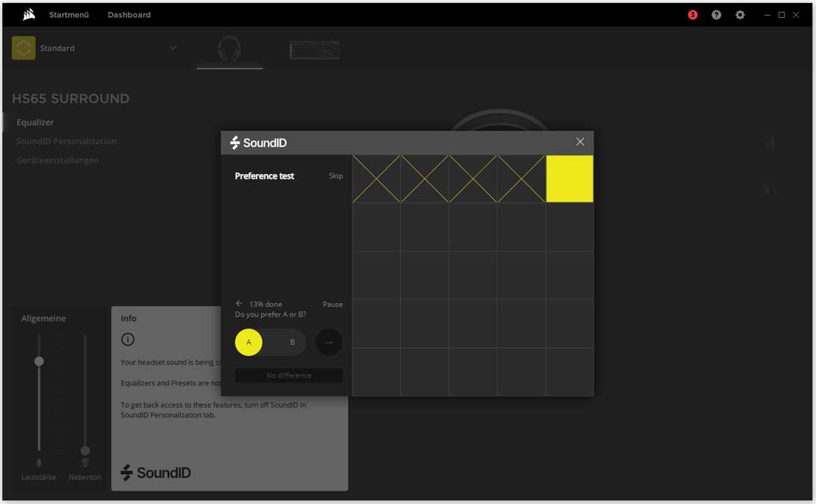
Task: Click the back arrow beside 13% done
Action: 239,303
